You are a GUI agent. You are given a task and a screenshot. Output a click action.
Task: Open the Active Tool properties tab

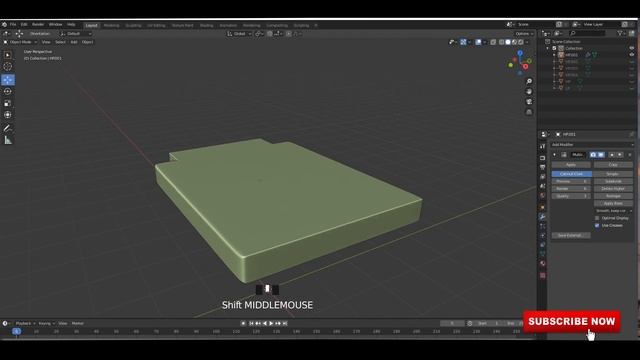tap(542, 147)
